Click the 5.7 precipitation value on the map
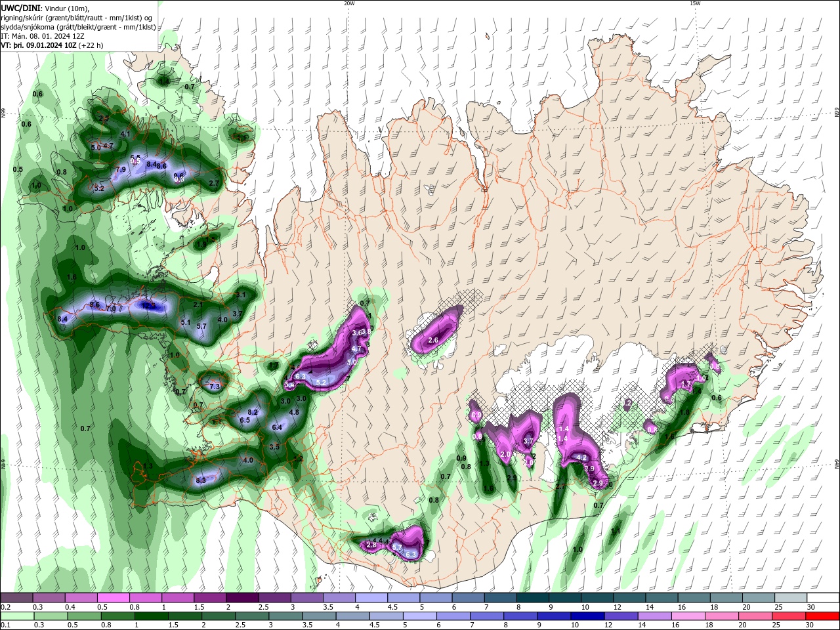840x630 pixels. [x=201, y=326]
